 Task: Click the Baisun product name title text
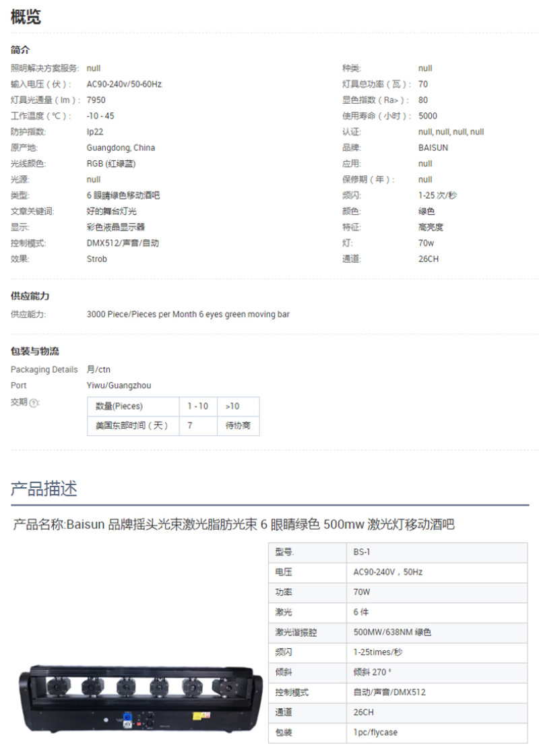[x=234, y=524]
